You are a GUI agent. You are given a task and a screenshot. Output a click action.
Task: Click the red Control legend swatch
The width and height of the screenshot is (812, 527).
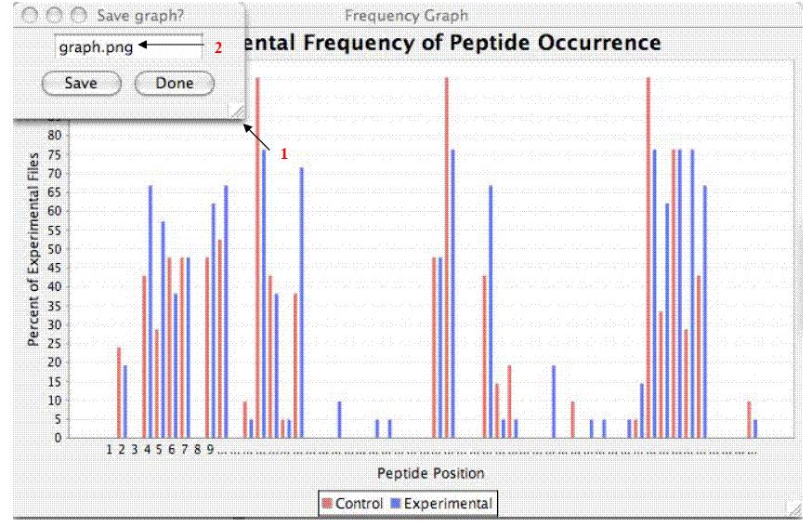(x=327, y=504)
